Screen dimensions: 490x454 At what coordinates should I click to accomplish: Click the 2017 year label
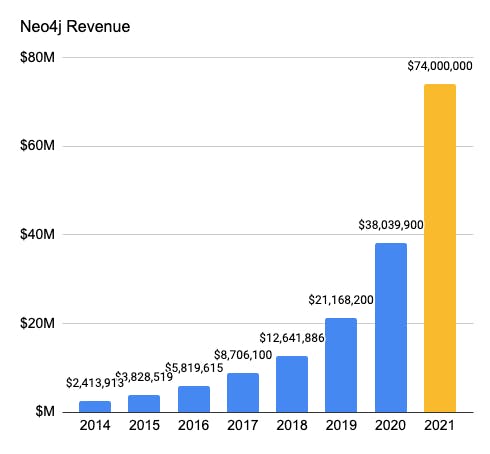pos(243,425)
